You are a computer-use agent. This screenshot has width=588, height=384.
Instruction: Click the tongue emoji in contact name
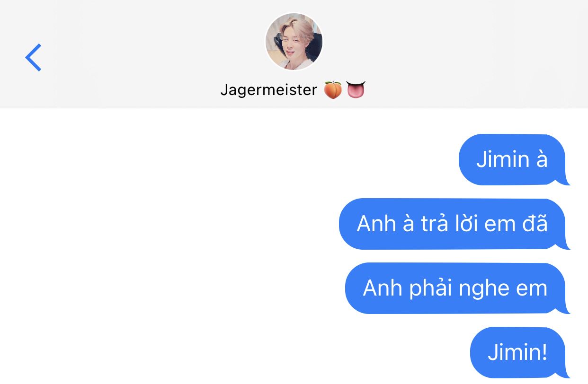pos(356,89)
